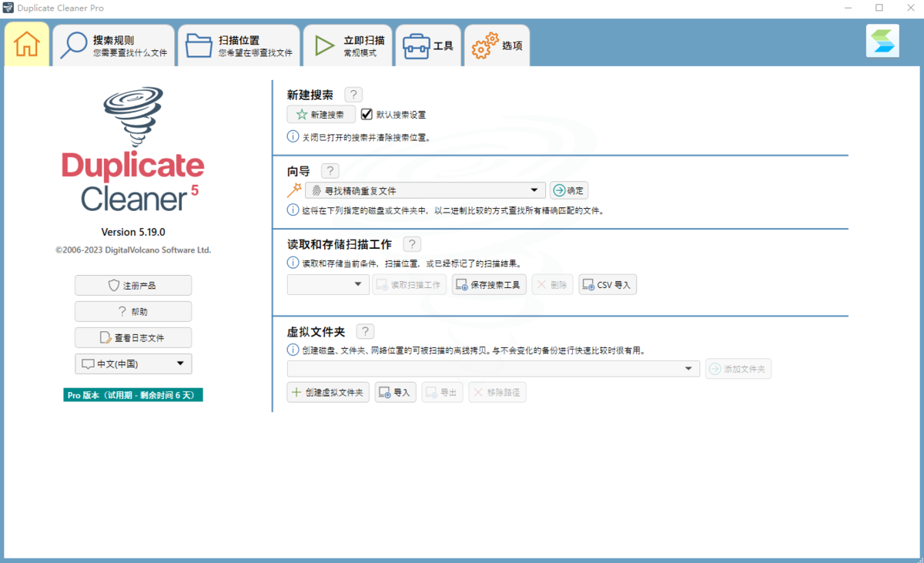Click the 导入 button under virtual folders
Image resolution: width=924 pixels, height=563 pixels.
click(395, 392)
